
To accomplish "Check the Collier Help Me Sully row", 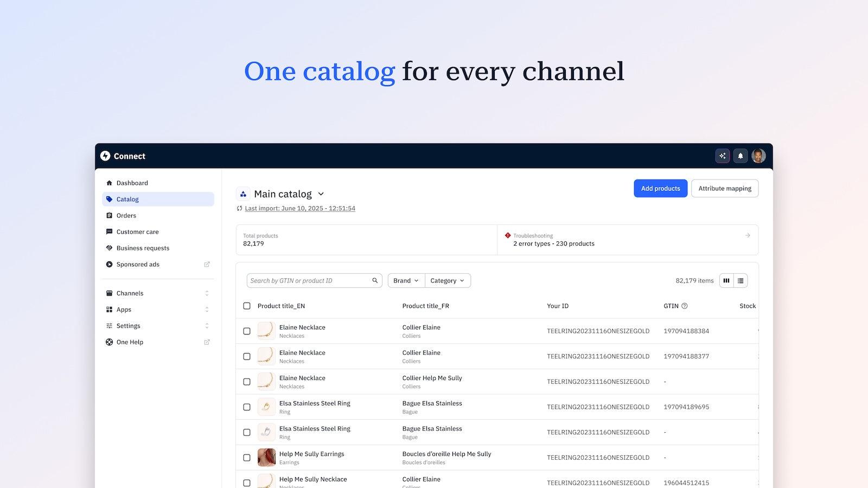I will pos(247,382).
